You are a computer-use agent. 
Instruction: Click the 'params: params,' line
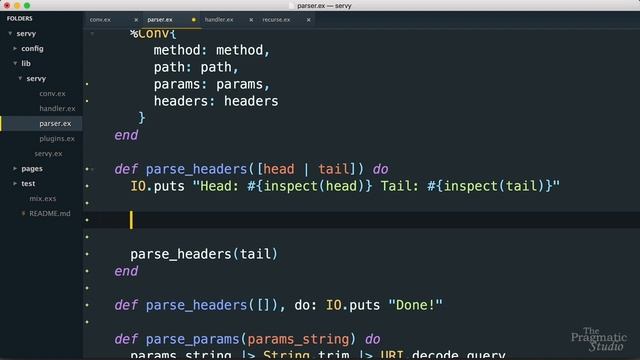click(x=212, y=84)
